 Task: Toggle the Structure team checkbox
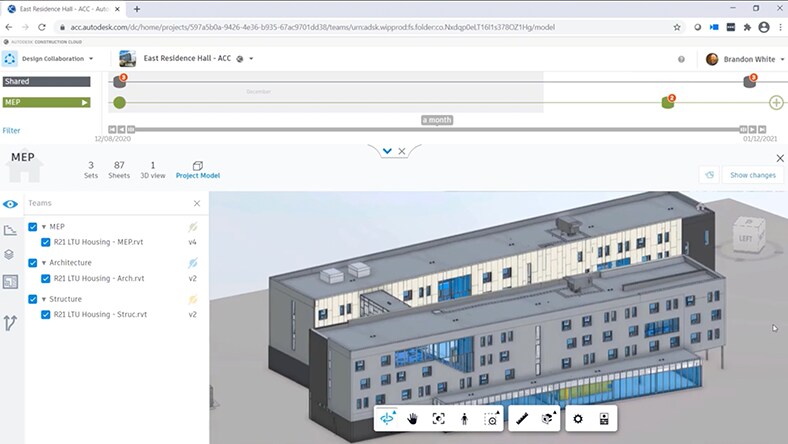33,299
